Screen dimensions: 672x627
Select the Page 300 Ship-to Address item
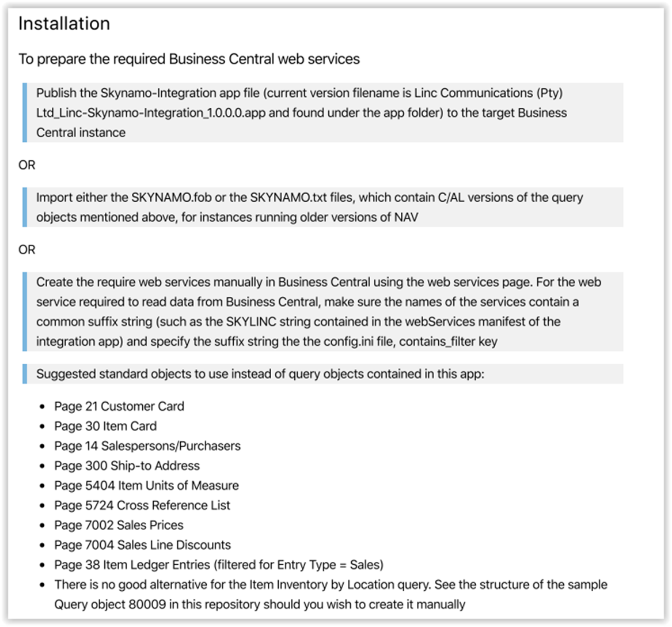tap(127, 466)
